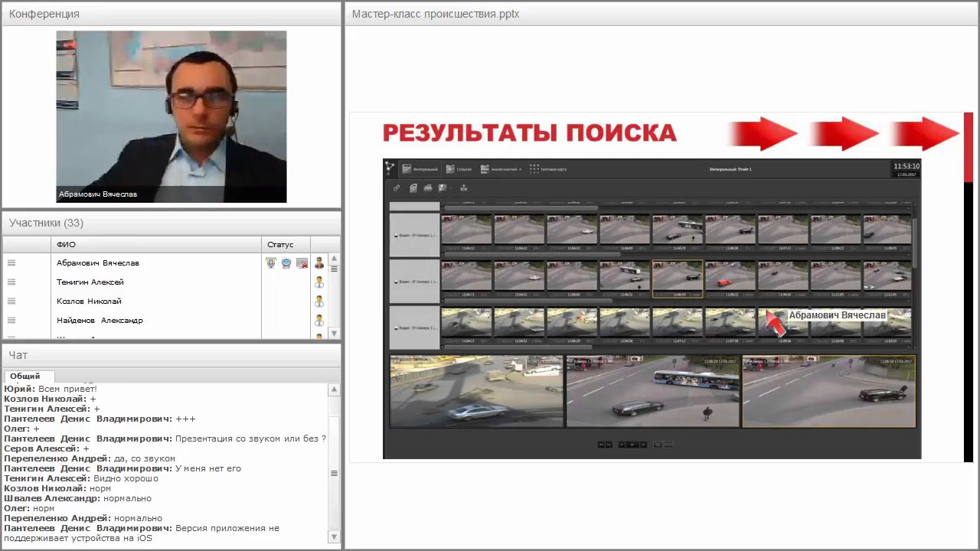Screen dimensions: 980x551
Task: Select the highlighted yellow-bordered thumbnail in second row
Action: [677, 279]
